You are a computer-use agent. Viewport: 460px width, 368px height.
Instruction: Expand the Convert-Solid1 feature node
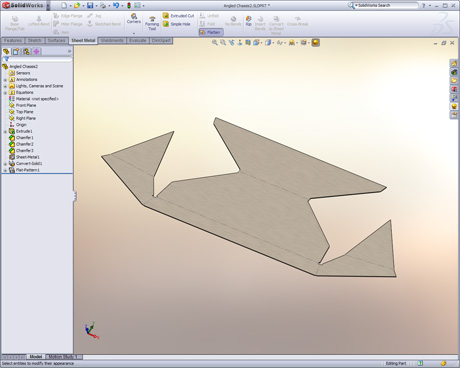click(x=5, y=164)
